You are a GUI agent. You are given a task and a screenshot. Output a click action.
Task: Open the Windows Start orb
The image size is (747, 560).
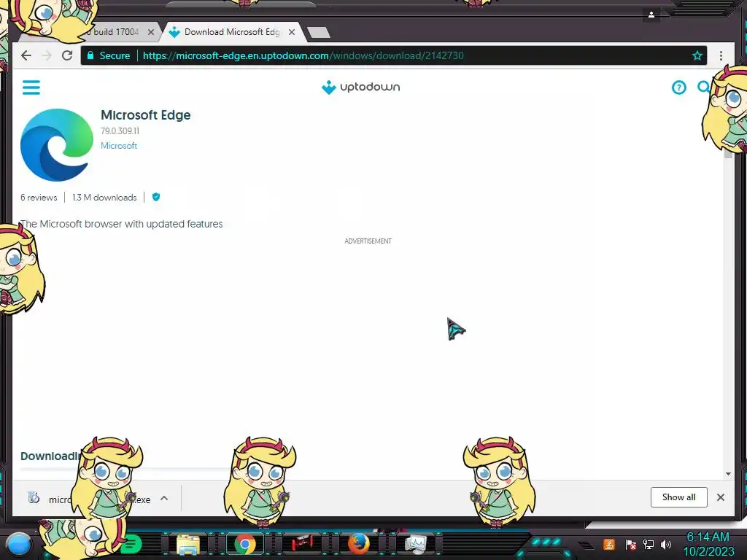[x=19, y=544]
